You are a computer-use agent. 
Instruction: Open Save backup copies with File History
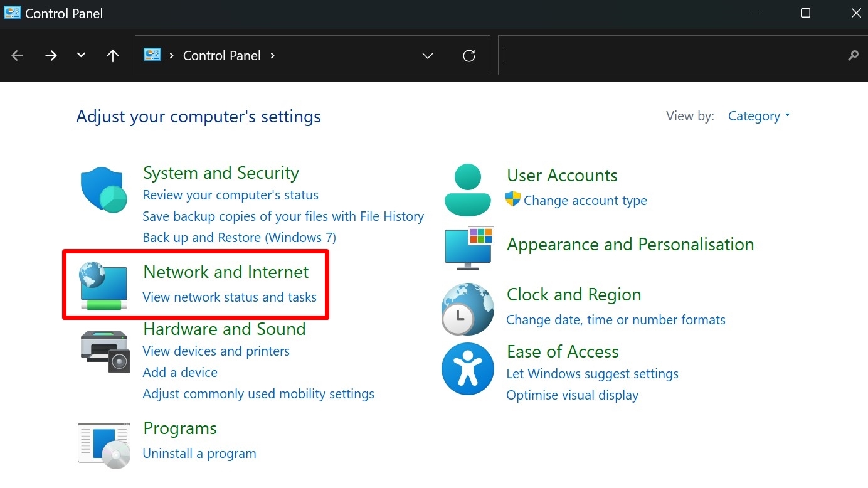(x=283, y=216)
